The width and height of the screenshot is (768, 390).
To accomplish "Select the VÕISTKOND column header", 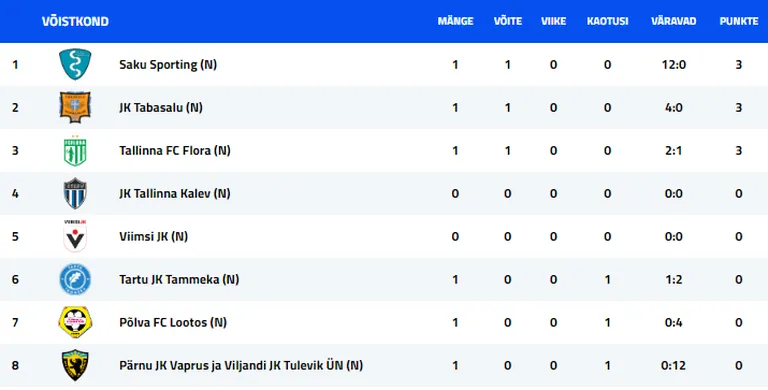I will tap(75, 22).
